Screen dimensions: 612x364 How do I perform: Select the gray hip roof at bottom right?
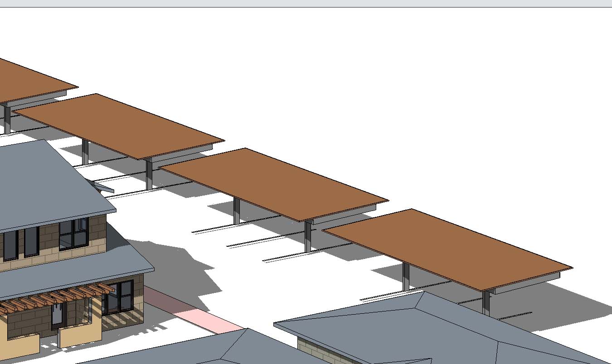coord(435,328)
